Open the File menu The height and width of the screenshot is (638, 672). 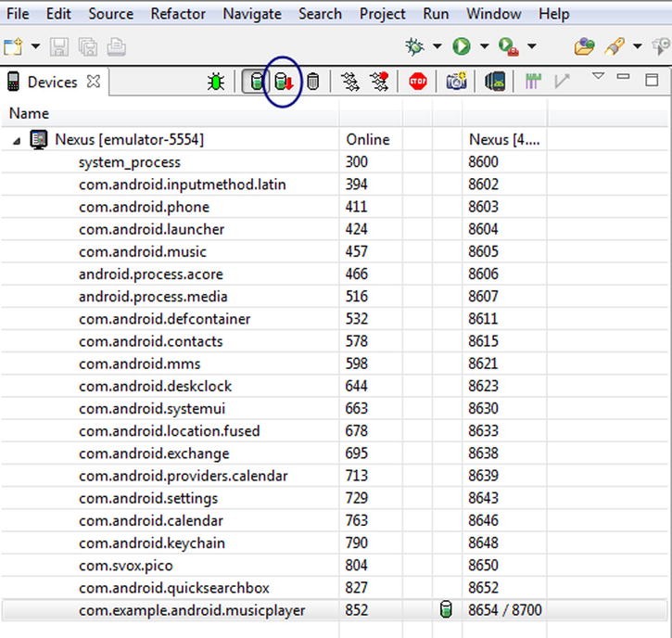coord(18,14)
